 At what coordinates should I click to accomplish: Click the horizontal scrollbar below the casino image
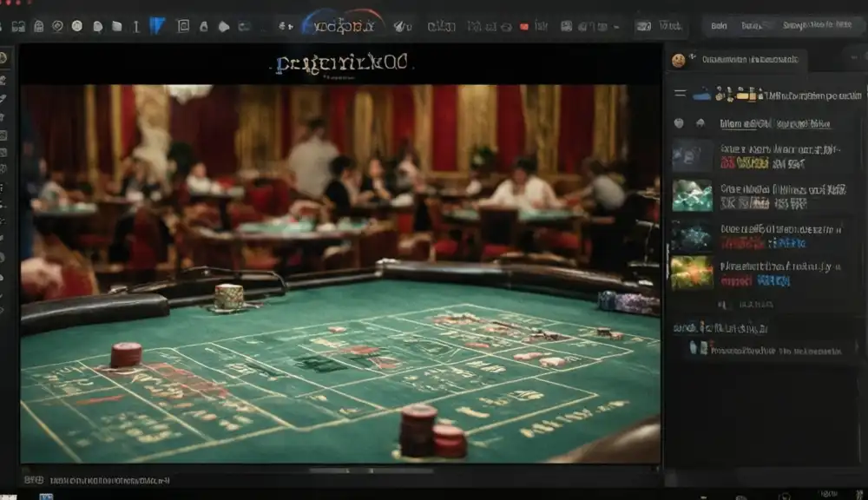tap(372, 470)
